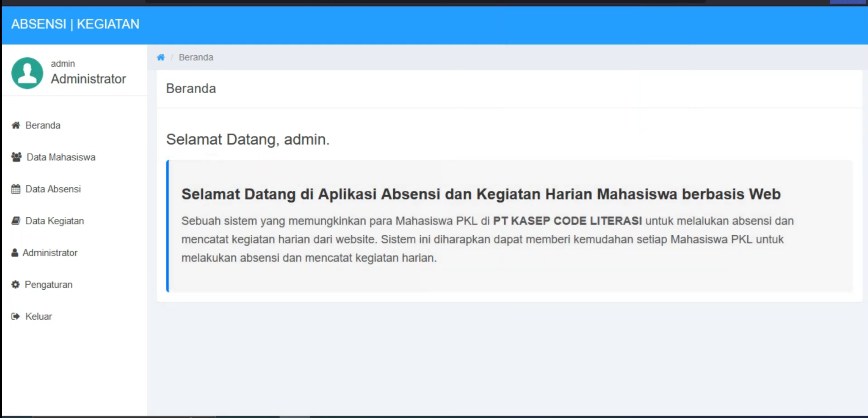868x418 pixels.
Task: Click the 'Selamat Datang, admin.' greeting
Action: (248, 140)
